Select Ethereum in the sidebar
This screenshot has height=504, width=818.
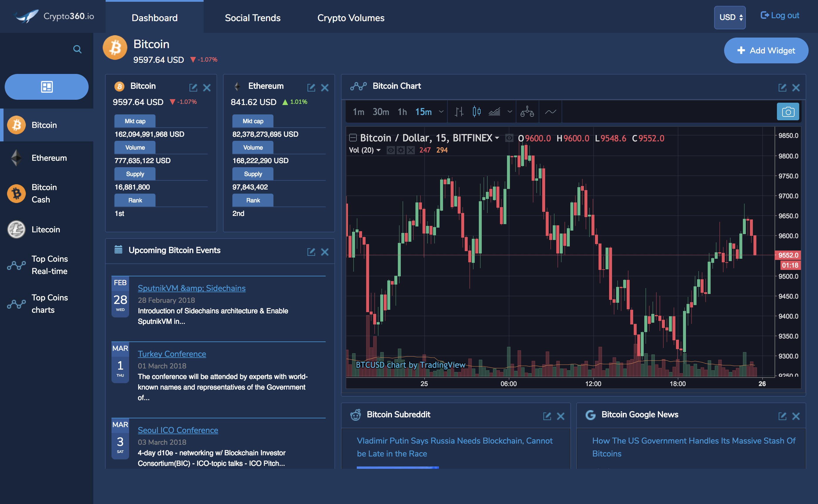[x=47, y=158]
